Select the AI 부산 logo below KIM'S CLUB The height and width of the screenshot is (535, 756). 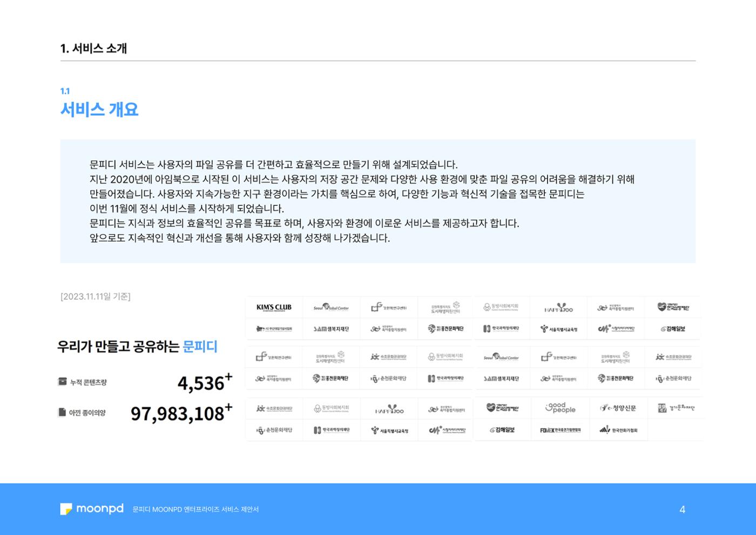click(274, 329)
